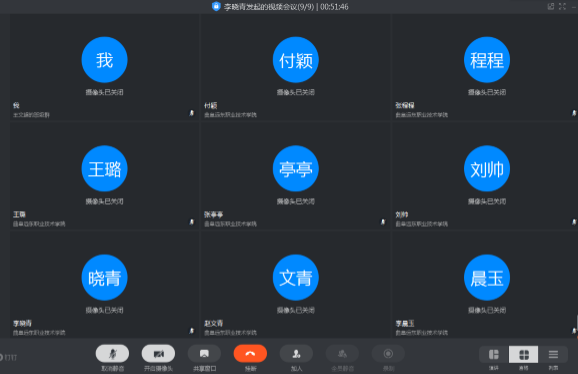
Task: Select the grid layout view
Action: pos(523,355)
